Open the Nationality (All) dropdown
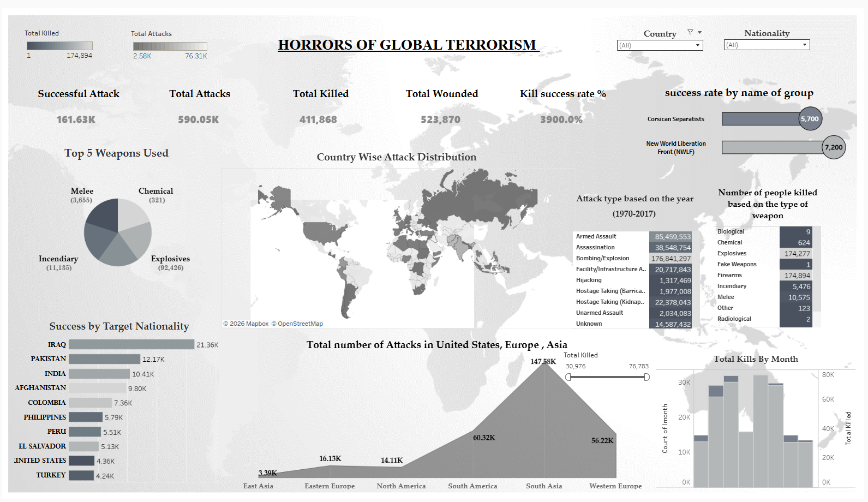Screen dimensions: 868x502 (x=767, y=45)
